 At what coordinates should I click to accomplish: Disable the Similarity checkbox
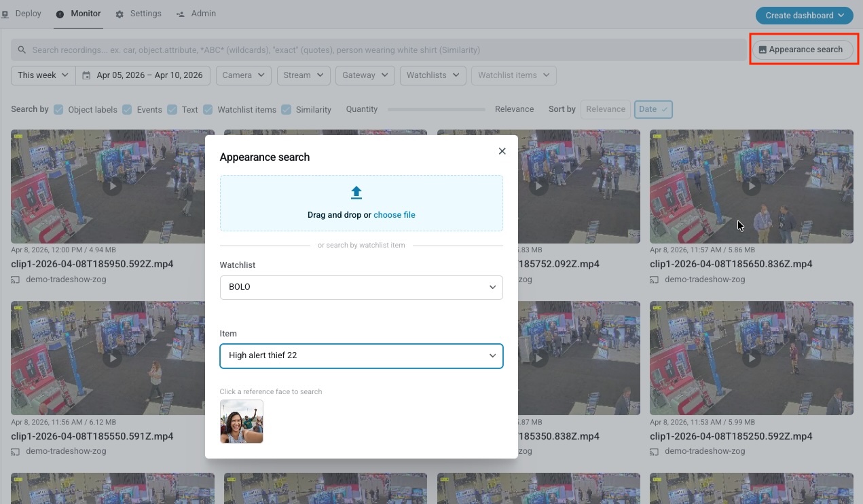click(287, 109)
